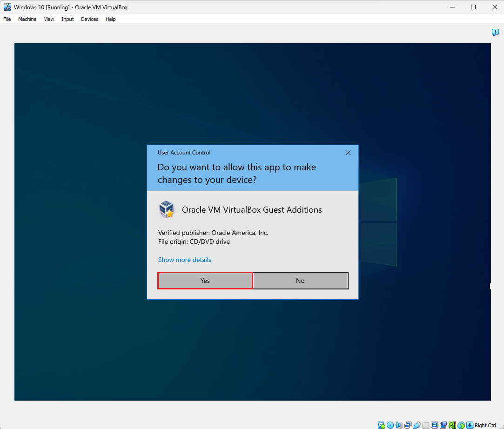Expand Show more details link
504x429 pixels.
coord(184,260)
